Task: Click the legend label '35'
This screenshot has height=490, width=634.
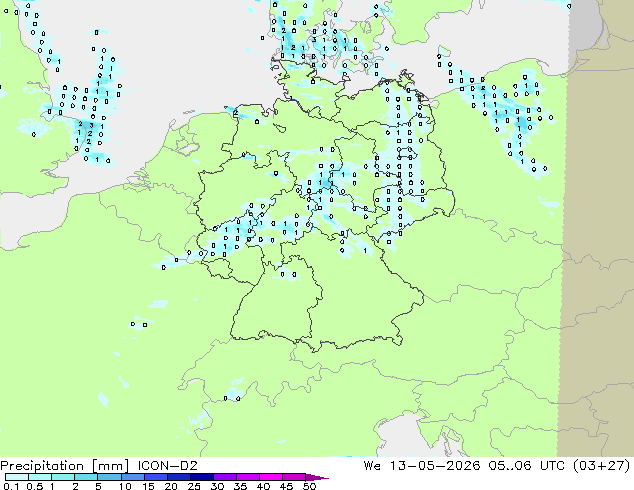Action: [x=240, y=486]
